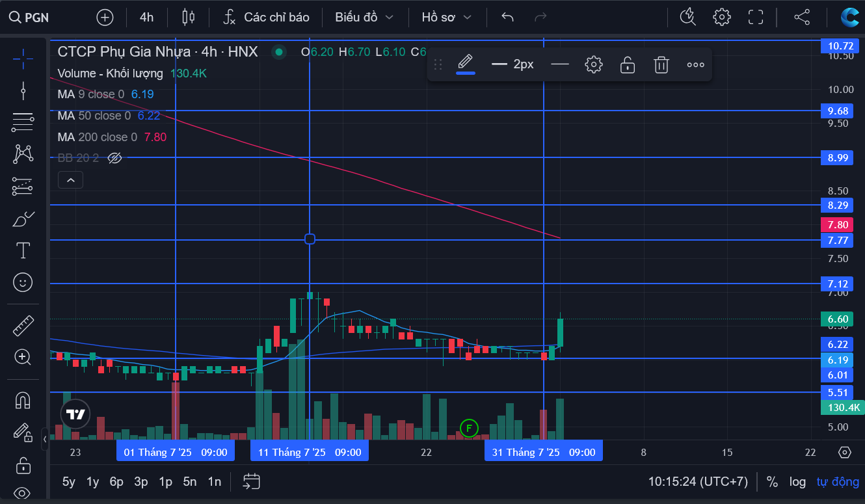Click the green F event marker
The height and width of the screenshot is (504, 865).
coord(468,428)
